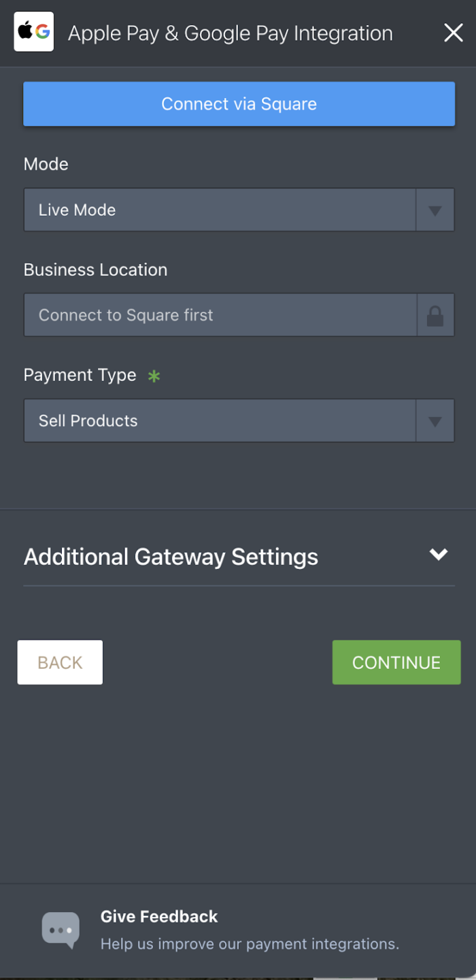Click the Give Feedback link
Image resolution: width=476 pixels, height=980 pixels.
[x=158, y=916]
